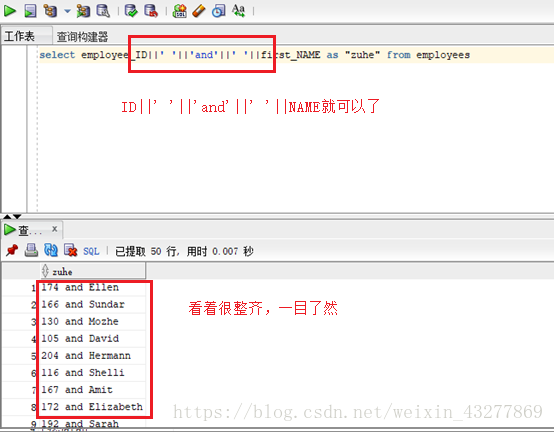Select row '172 and Elizabeth'

pyautogui.click(x=93, y=407)
